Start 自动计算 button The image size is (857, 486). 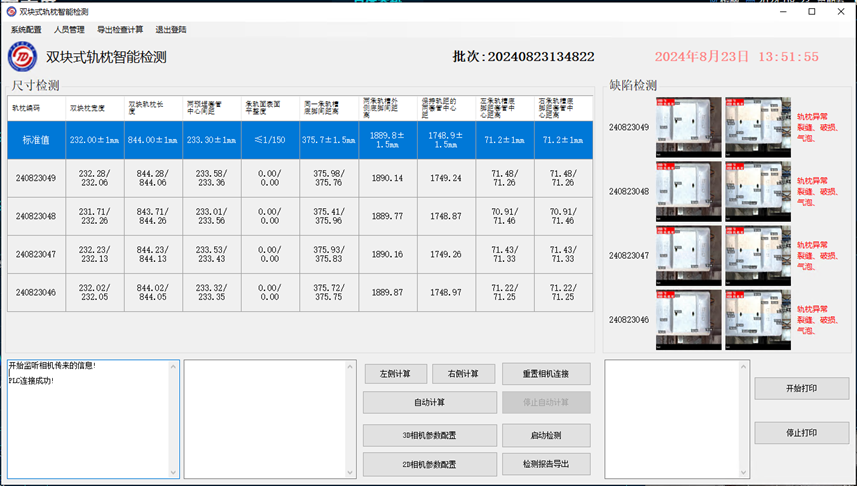[429, 402]
